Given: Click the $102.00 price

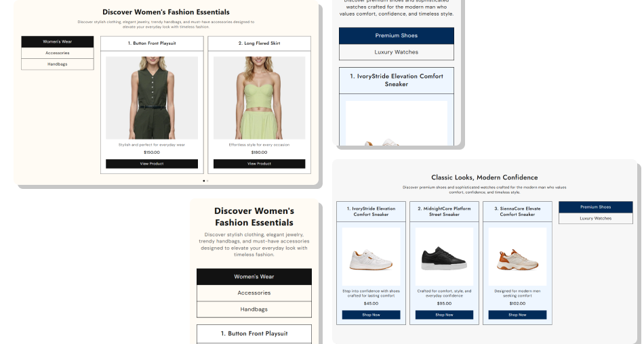Looking at the screenshot, I should pyautogui.click(x=517, y=304).
